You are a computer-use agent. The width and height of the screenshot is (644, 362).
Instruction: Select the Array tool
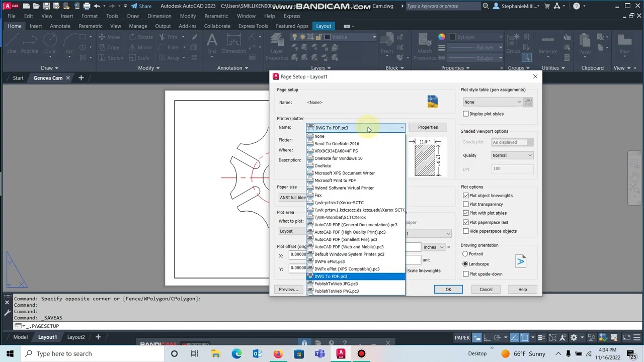(x=169, y=58)
